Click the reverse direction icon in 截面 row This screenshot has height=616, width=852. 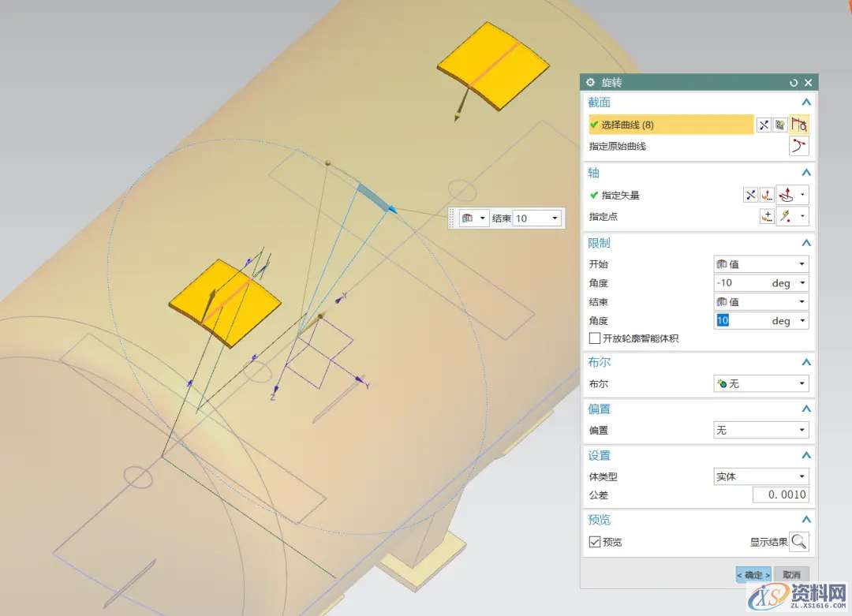click(x=764, y=125)
